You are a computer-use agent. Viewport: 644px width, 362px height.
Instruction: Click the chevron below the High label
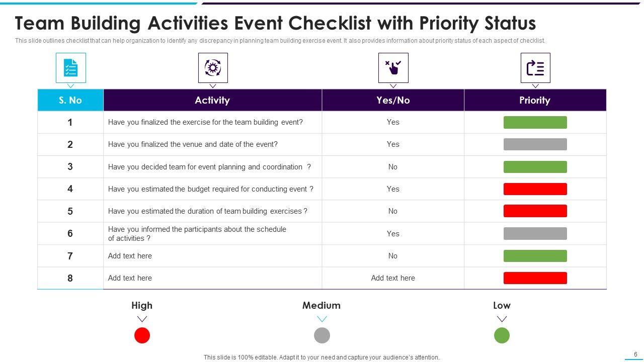coord(142,319)
